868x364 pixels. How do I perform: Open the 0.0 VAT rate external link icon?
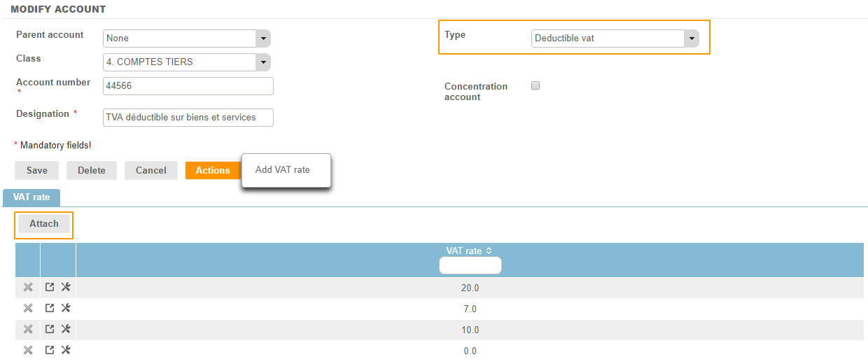click(50, 350)
